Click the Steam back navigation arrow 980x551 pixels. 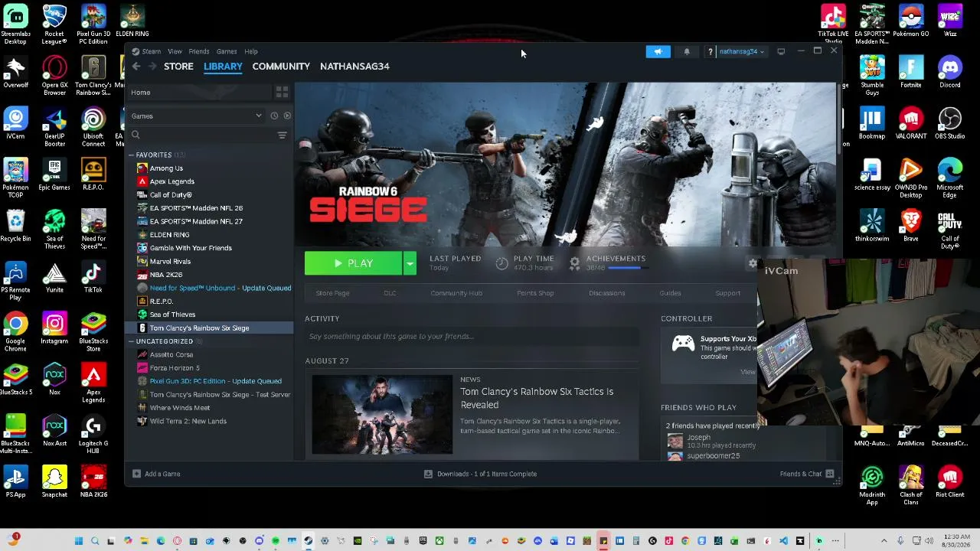136,67
